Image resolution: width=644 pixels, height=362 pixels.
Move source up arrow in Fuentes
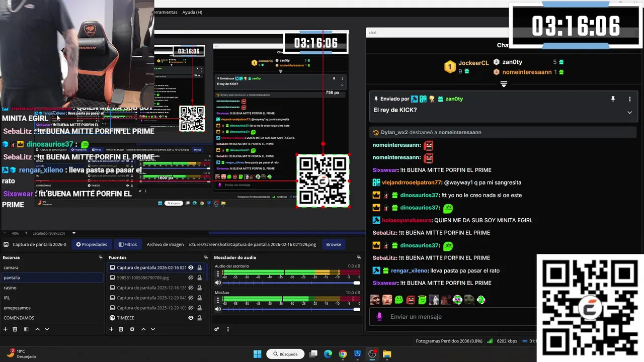click(x=143, y=329)
